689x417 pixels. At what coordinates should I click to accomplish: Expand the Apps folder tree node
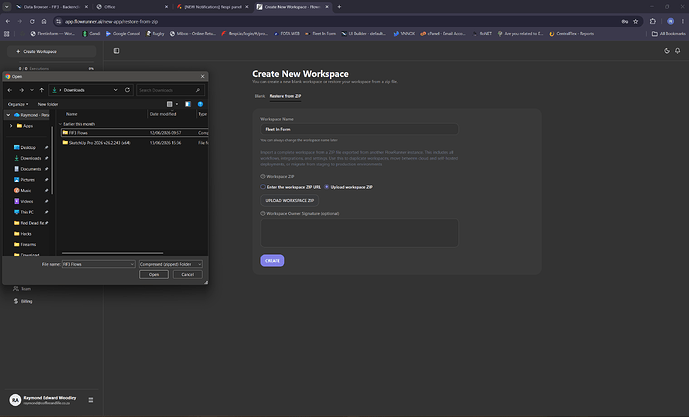point(11,126)
